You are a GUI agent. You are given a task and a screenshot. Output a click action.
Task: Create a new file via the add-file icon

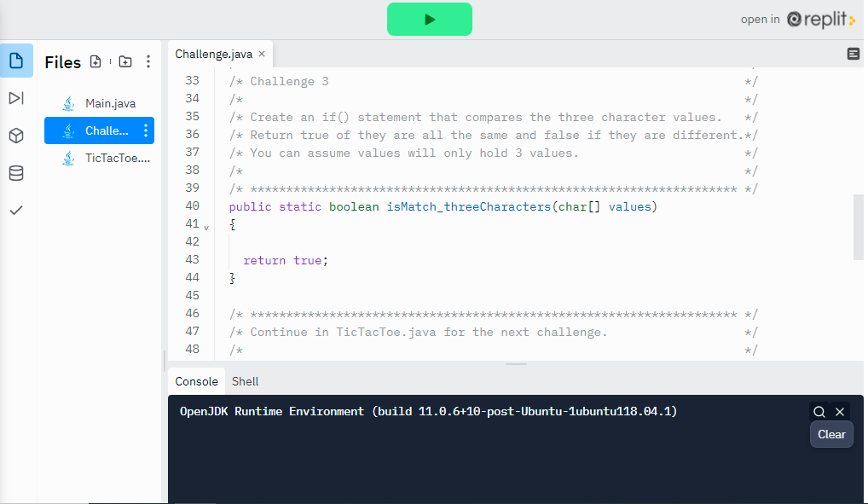[x=95, y=61]
